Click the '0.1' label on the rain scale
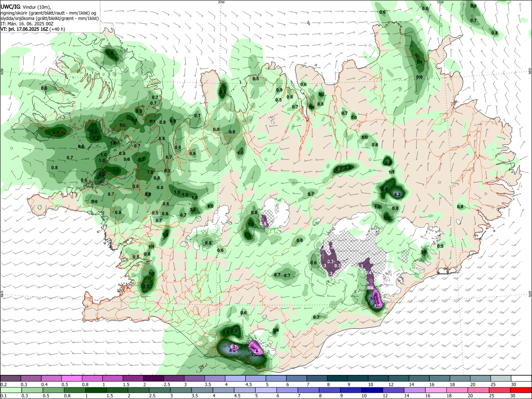 [3, 396]
